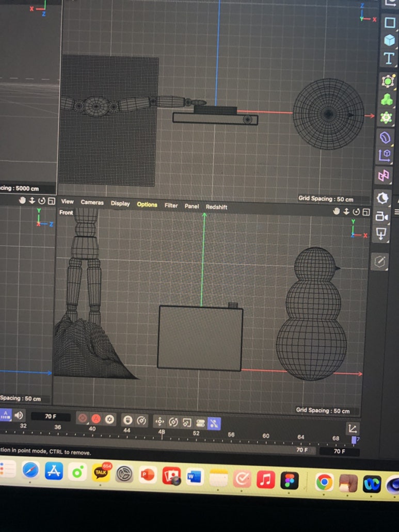399x532 pixels.
Task: Open the highlighted Options menu
Action: click(147, 204)
